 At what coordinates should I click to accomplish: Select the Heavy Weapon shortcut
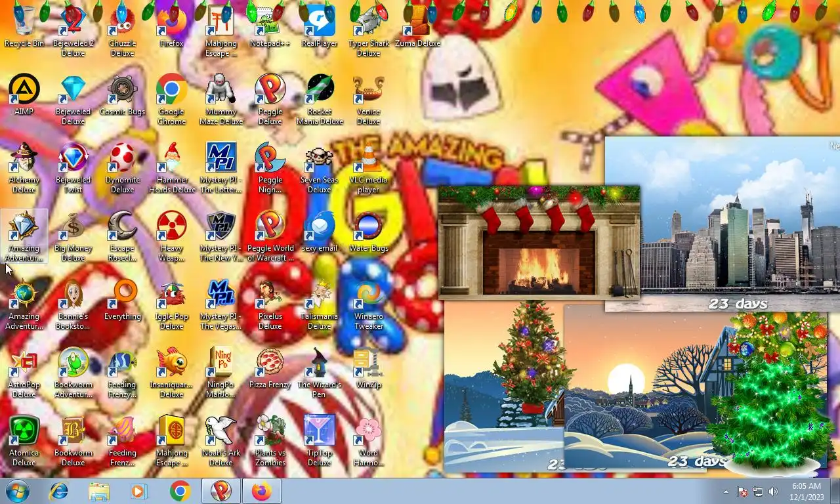pos(171,236)
